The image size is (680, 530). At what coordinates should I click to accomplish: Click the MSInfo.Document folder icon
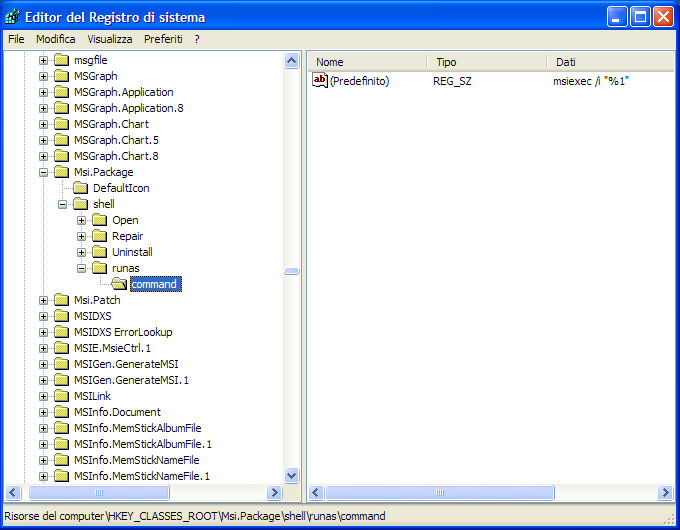[62, 412]
